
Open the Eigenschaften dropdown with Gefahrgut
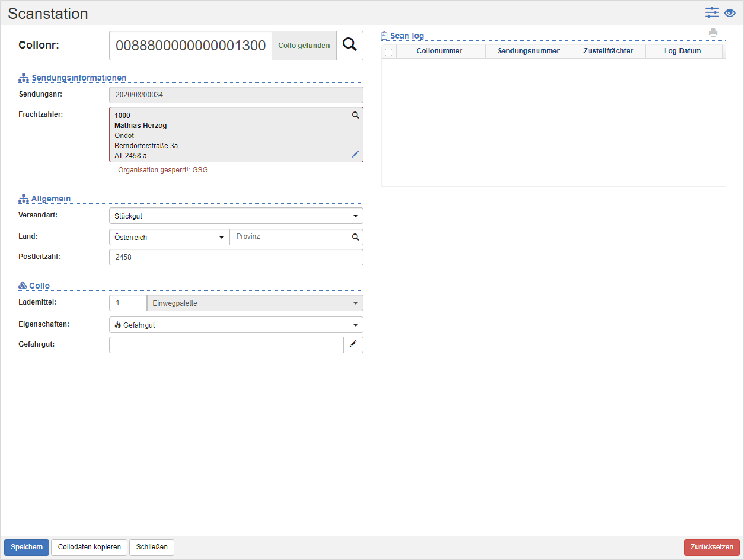coord(236,325)
